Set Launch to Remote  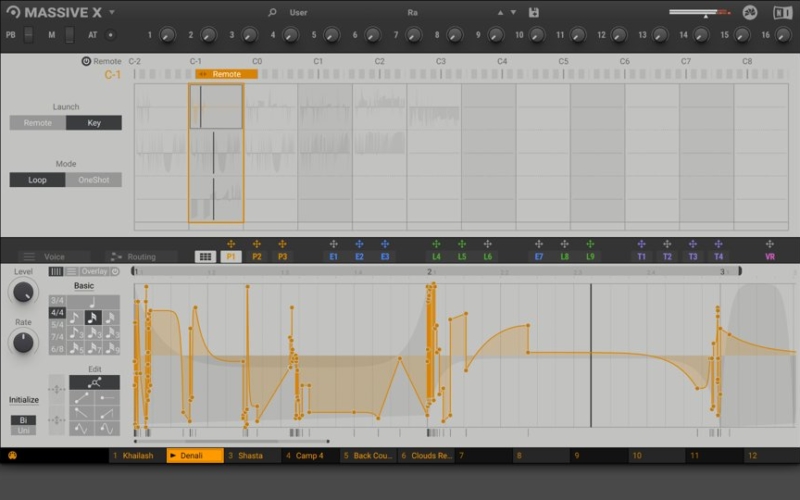(38, 122)
